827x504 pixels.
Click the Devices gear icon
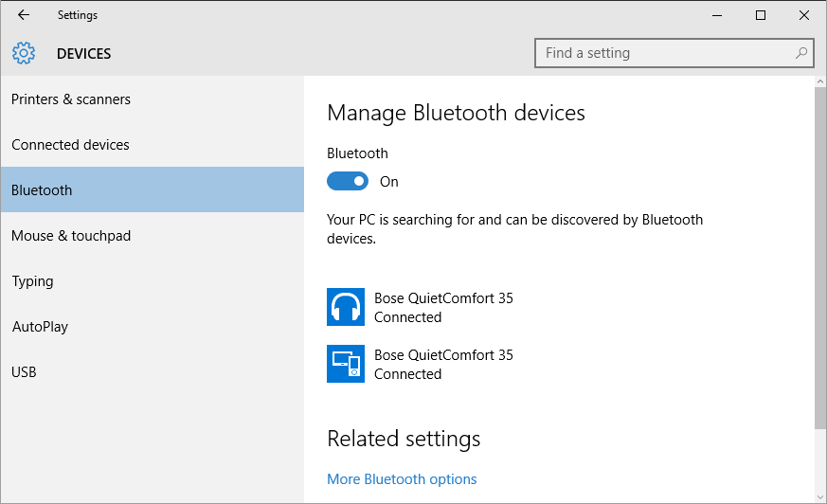tap(24, 53)
